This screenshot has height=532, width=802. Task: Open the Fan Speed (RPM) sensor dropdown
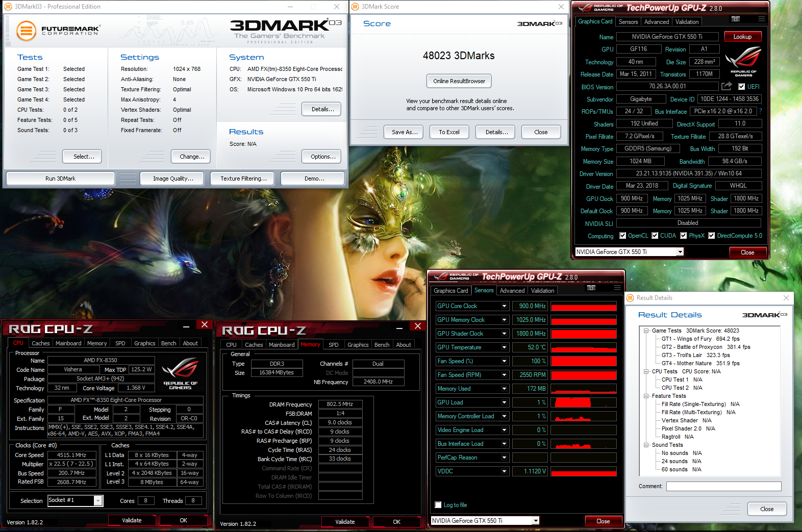click(504, 375)
